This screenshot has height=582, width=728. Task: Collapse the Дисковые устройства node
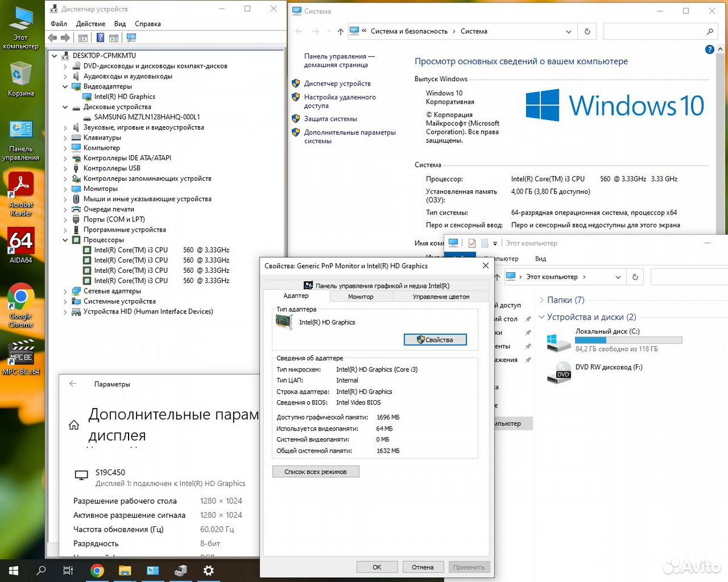click(65, 107)
